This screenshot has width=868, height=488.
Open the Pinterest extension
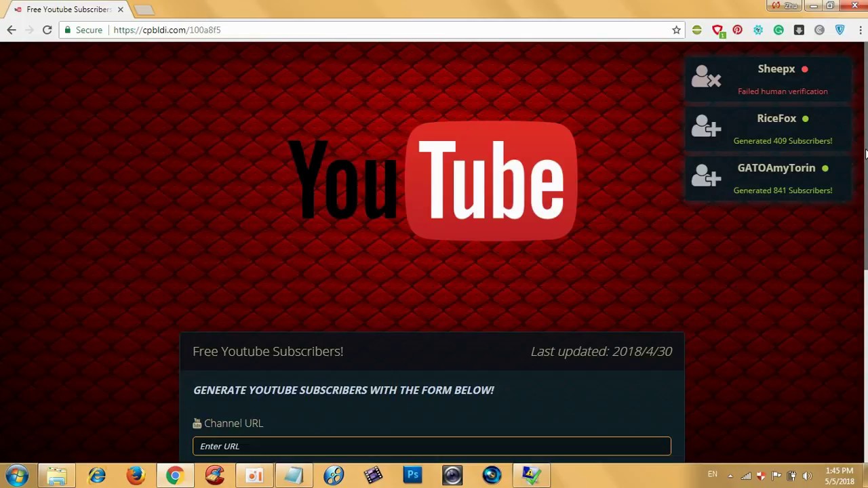coord(738,30)
